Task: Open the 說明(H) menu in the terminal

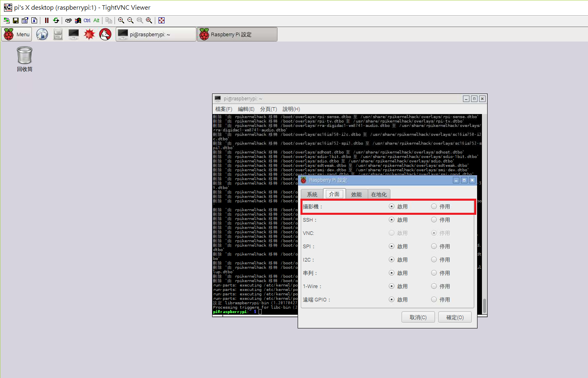Action: (x=291, y=109)
